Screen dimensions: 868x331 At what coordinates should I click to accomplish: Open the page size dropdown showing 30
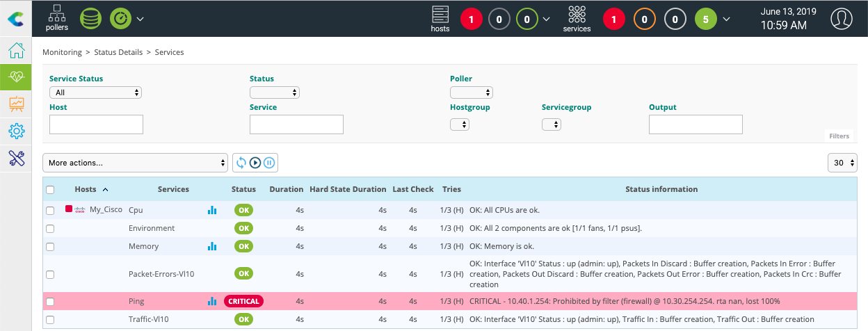842,163
